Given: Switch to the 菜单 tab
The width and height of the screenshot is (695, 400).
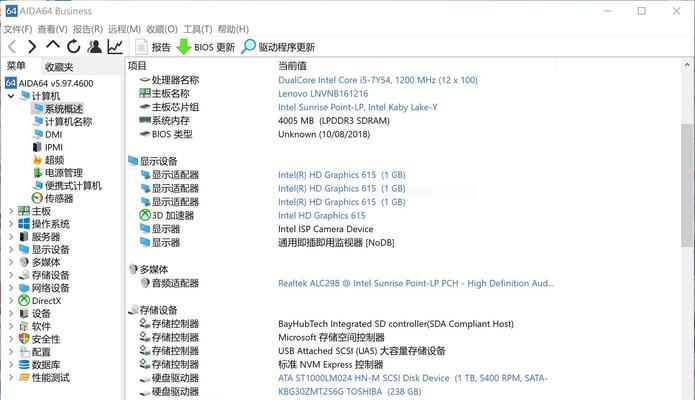Looking at the screenshot, I should pyautogui.click(x=16, y=66).
